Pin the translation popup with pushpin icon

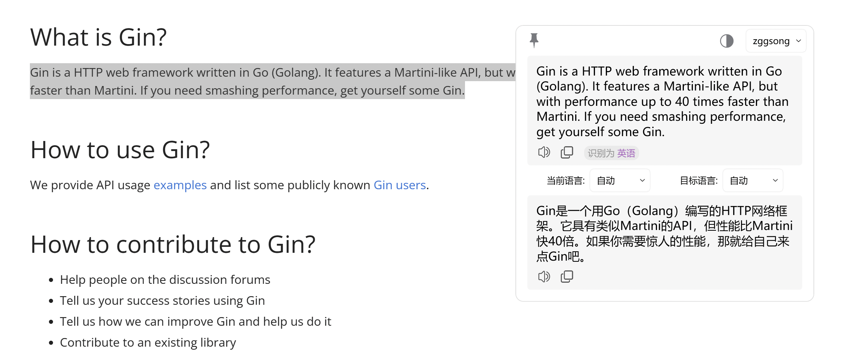tap(534, 40)
